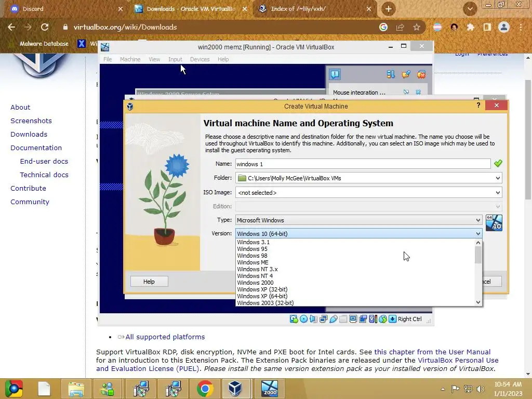Viewport: 532px width, 399px height.
Task: Open the Input menu in VM window
Action: coord(175,59)
